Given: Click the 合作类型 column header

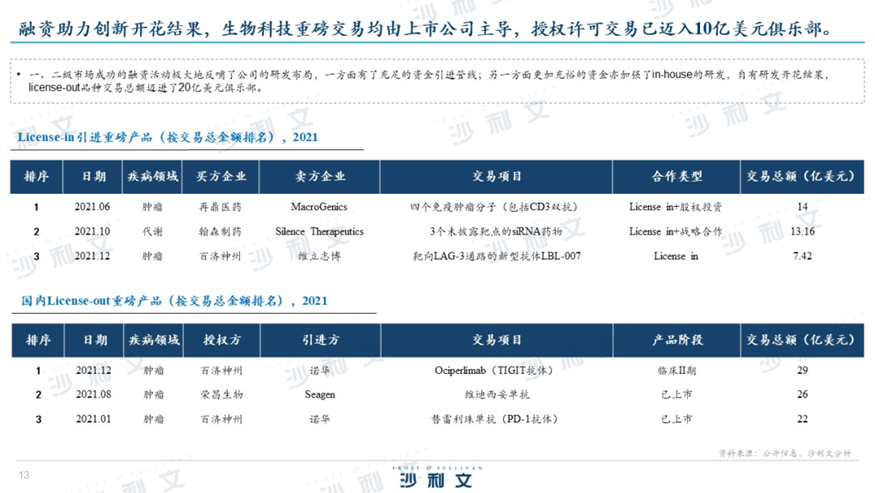Looking at the screenshot, I should click(x=676, y=176).
